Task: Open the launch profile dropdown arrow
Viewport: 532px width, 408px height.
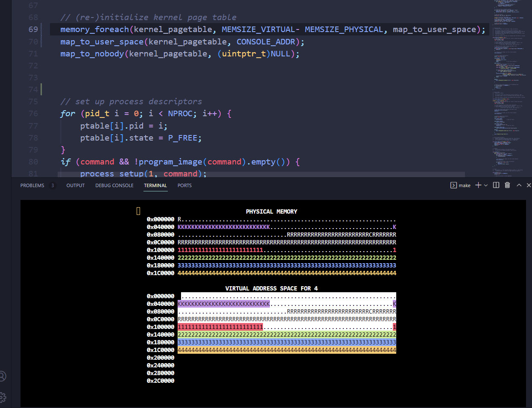Action: coord(486,185)
